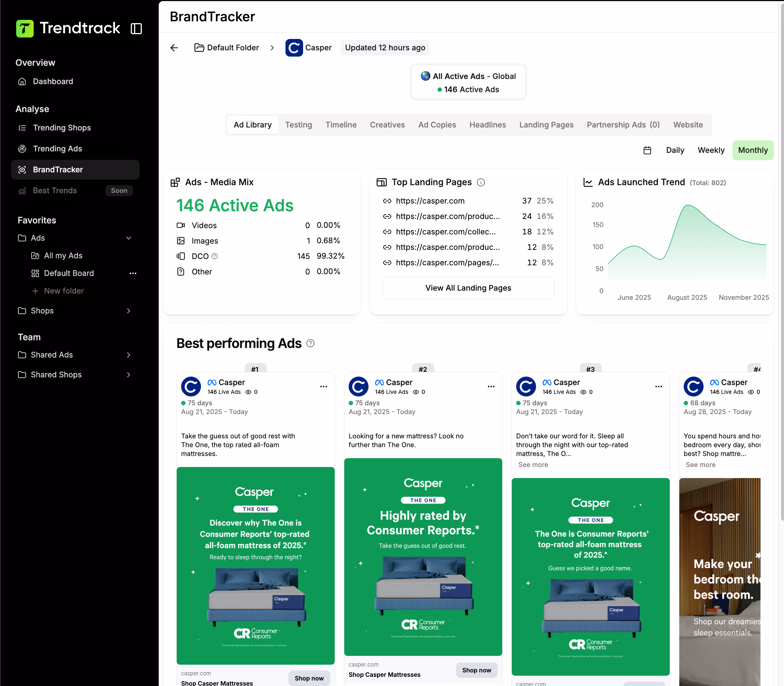
Task: Open Dashboard in sidebar
Action: point(53,82)
